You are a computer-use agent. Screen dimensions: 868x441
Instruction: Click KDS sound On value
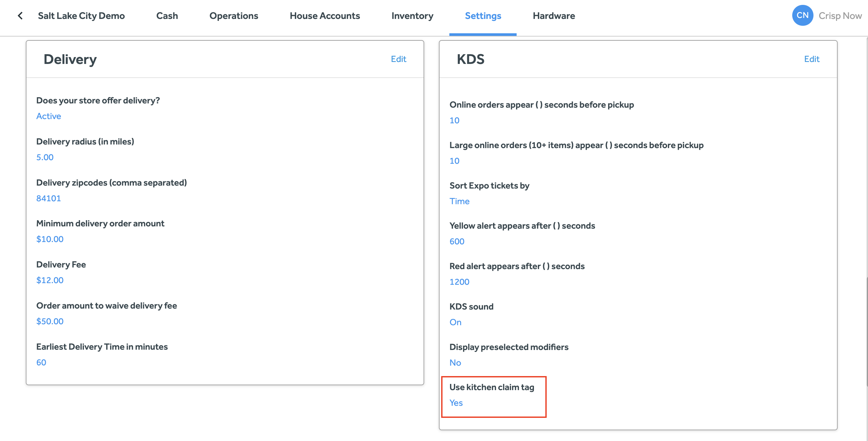455,322
